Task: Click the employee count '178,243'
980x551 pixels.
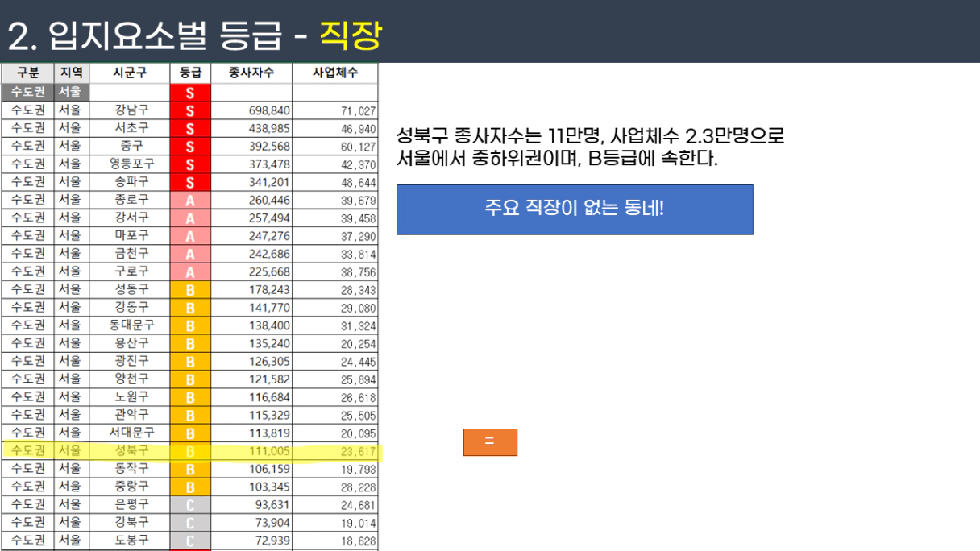Action: coord(269,289)
